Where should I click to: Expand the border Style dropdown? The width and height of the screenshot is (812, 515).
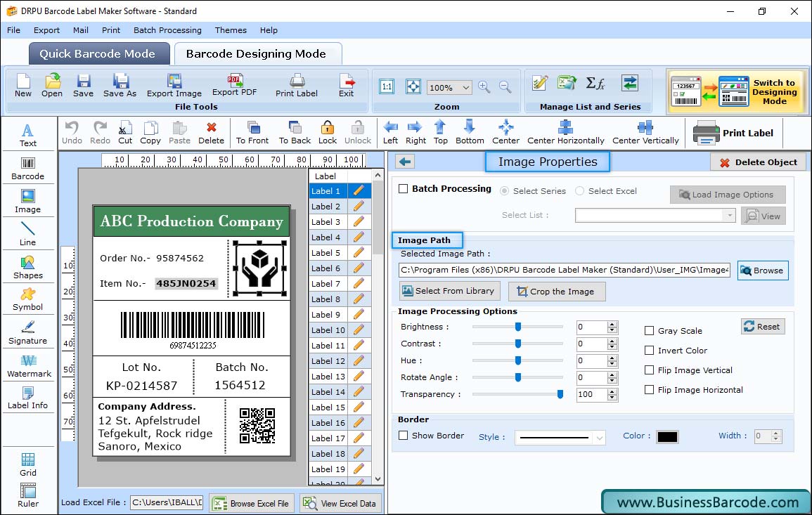599,438
